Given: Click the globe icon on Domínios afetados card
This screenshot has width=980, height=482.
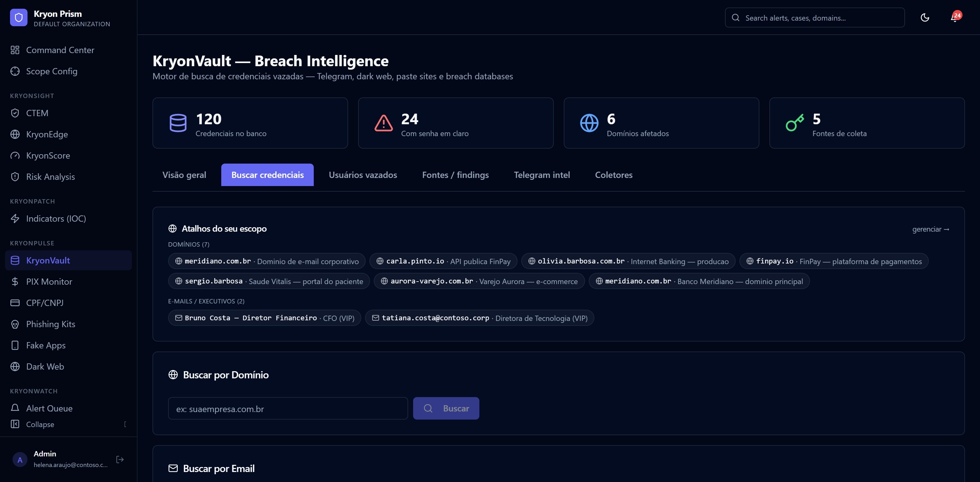Looking at the screenshot, I should (x=589, y=123).
